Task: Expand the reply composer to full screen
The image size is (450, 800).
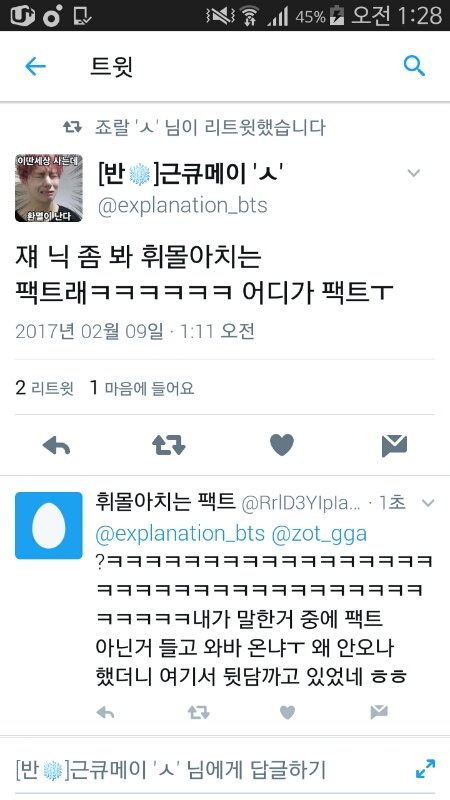Action: [426, 769]
